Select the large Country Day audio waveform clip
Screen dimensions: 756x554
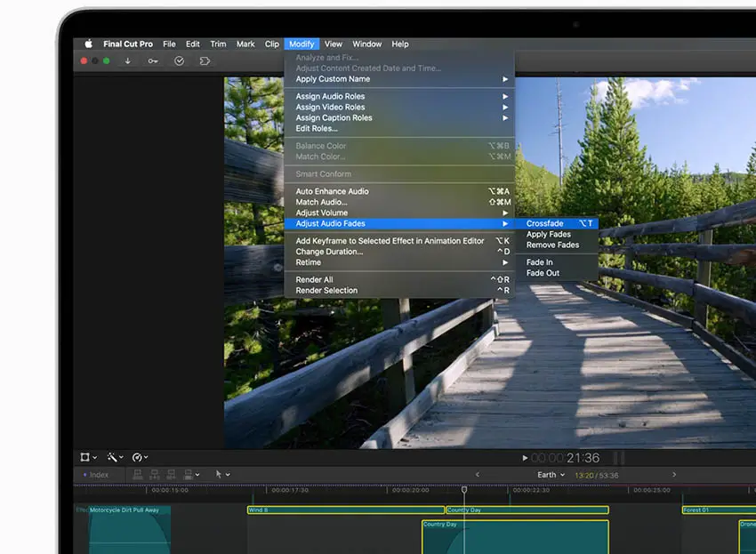click(x=515, y=537)
